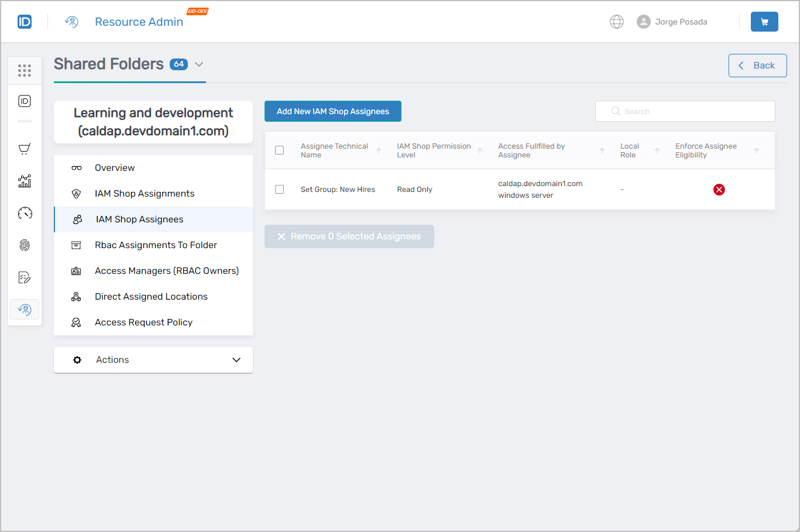Select the highlighted Resource Admin sidebar icon
The height and width of the screenshot is (532, 800).
click(24, 309)
